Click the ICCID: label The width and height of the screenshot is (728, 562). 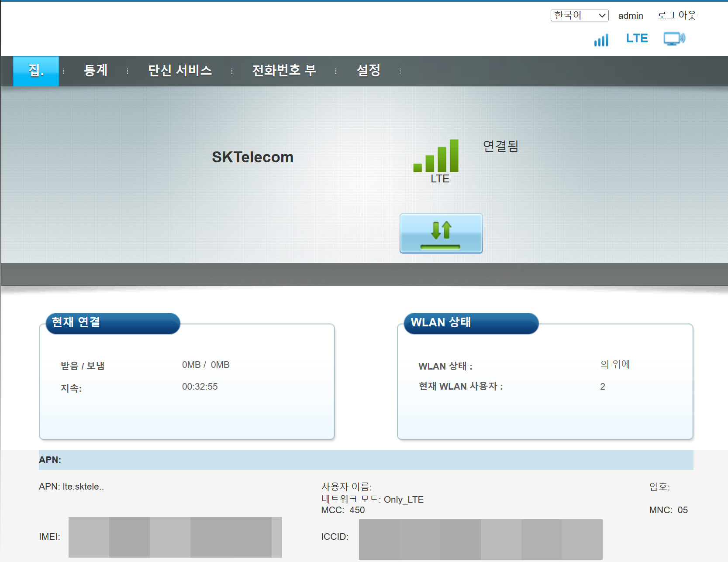tap(335, 537)
